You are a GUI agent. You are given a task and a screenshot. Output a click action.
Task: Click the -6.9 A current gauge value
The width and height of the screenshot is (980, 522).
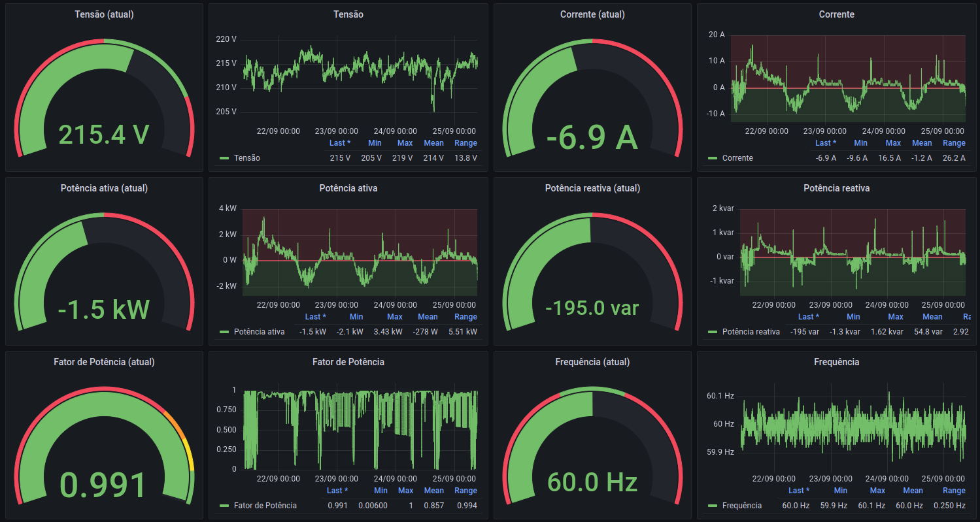pos(592,137)
